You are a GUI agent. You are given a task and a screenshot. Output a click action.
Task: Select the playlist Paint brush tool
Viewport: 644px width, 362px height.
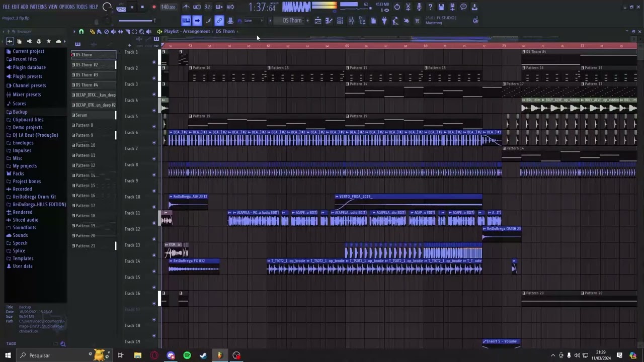click(x=99, y=32)
